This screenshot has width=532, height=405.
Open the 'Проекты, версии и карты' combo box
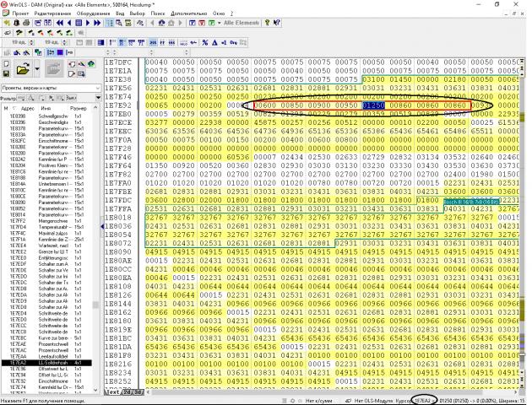coord(51,88)
